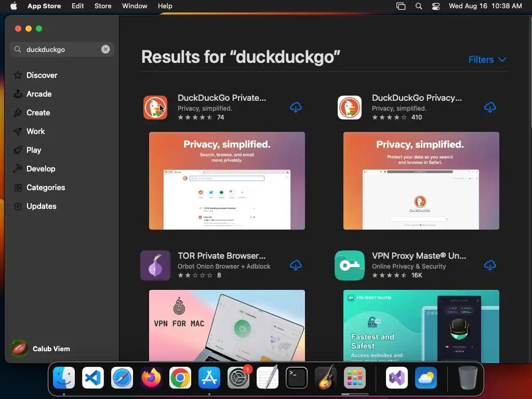Expand the Filters dropdown
The image size is (532, 399).
tap(487, 60)
